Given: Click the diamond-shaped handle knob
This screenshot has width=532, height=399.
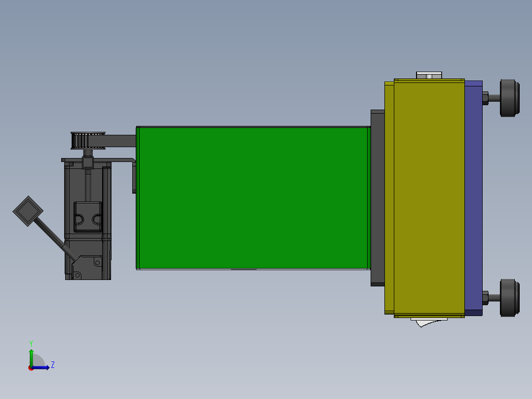Looking at the screenshot, I should [x=28, y=210].
